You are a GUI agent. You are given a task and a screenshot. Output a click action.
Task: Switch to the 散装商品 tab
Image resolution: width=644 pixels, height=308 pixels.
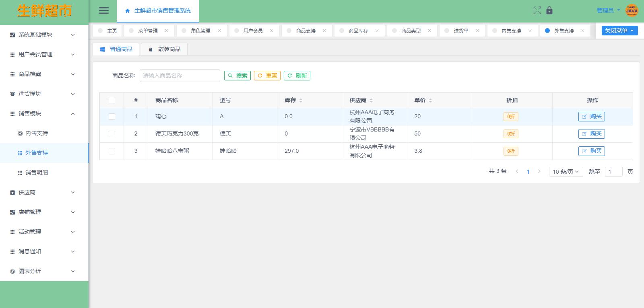[x=164, y=49]
